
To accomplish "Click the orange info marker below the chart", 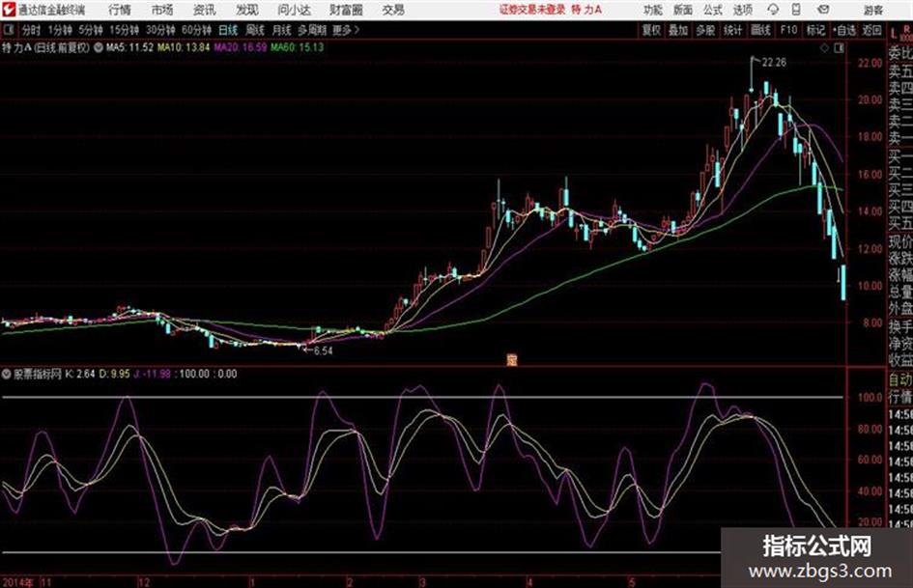I will 512,360.
